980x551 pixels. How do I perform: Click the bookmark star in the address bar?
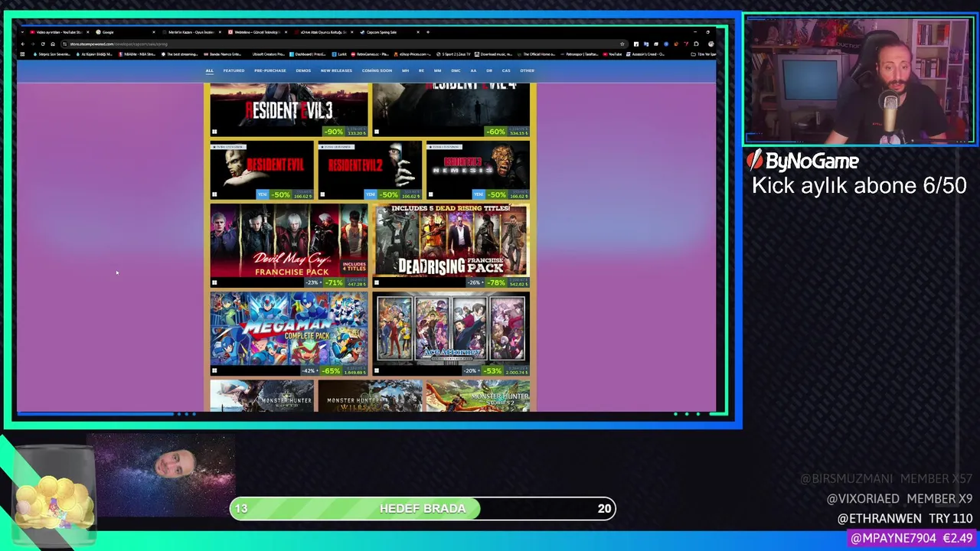click(622, 44)
